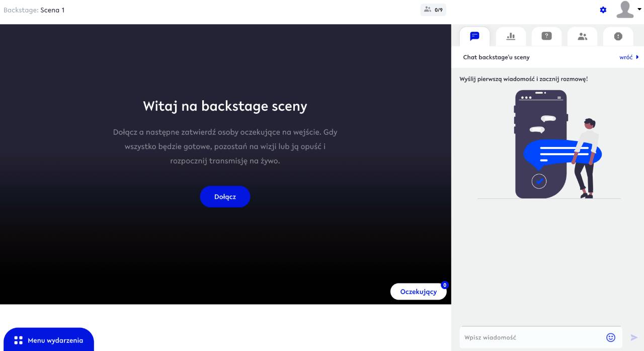This screenshot has height=351, width=644.
Task: Show the participants list tab
Action: (583, 36)
